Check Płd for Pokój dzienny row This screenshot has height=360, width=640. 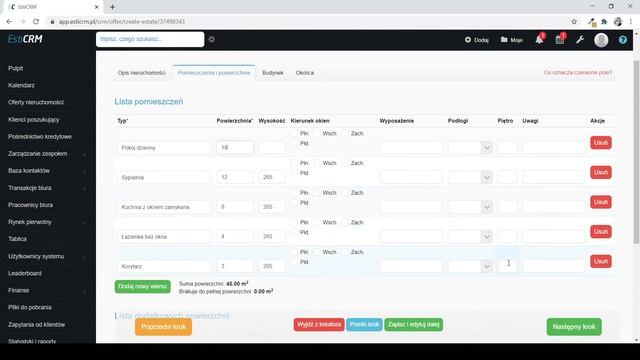coord(294,143)
